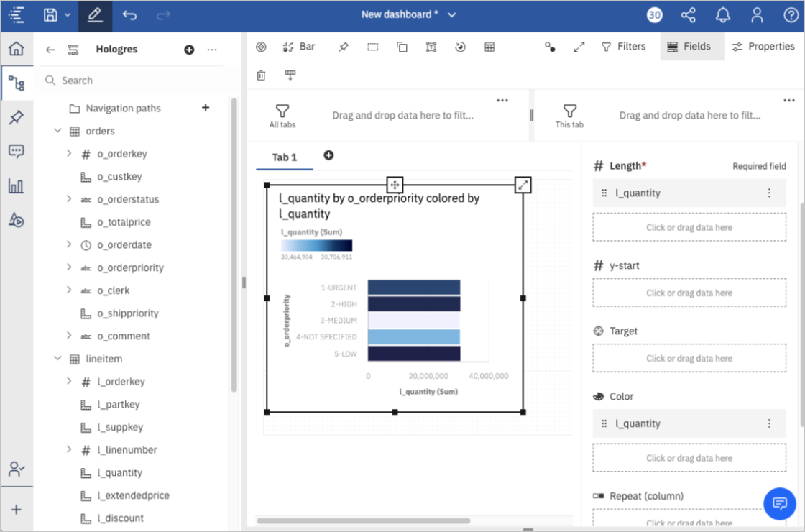
Task: Click the plus icon at sidebar bottom
Action: [x=17, y=510]
